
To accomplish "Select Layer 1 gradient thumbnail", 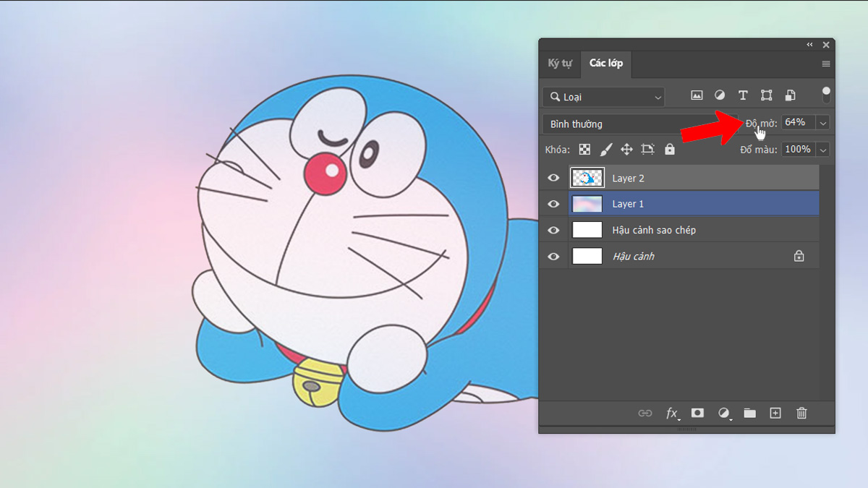I will (587, 204).
